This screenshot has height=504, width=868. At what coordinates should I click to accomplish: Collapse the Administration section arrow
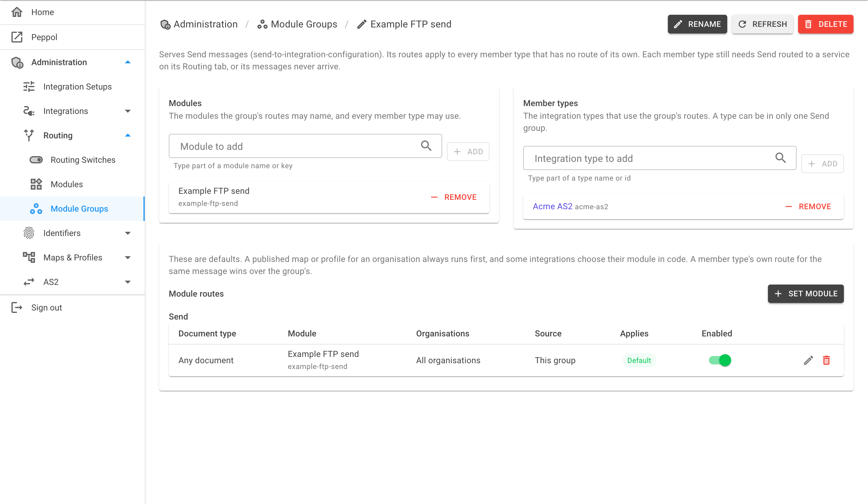tap(127, 62)
